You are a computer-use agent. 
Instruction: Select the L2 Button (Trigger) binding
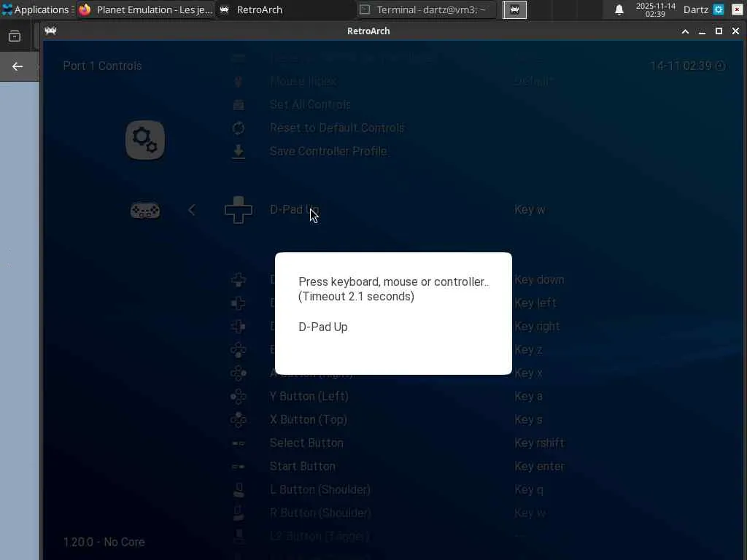click(320, 536)
